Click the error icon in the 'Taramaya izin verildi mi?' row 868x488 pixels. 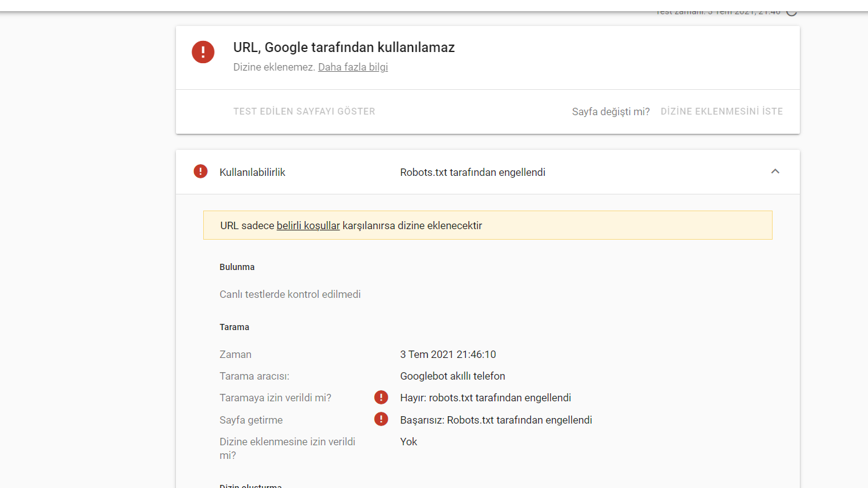click(x=381, y=398)
